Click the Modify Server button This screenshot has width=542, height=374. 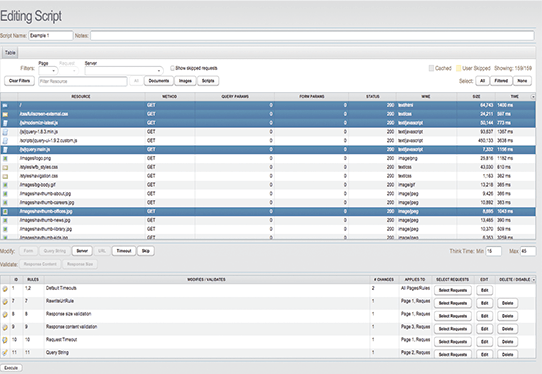[x=82, y=251]
